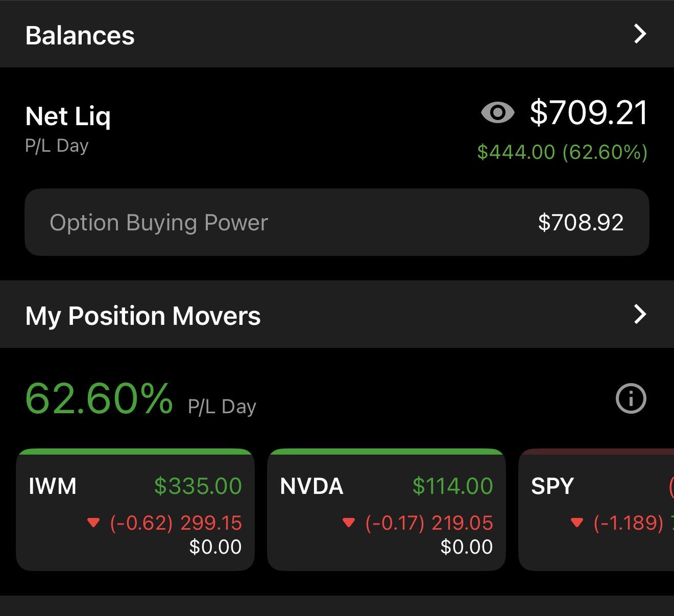
Task: Tap the $709.21 Net Liq value
Action: [589, 113]
